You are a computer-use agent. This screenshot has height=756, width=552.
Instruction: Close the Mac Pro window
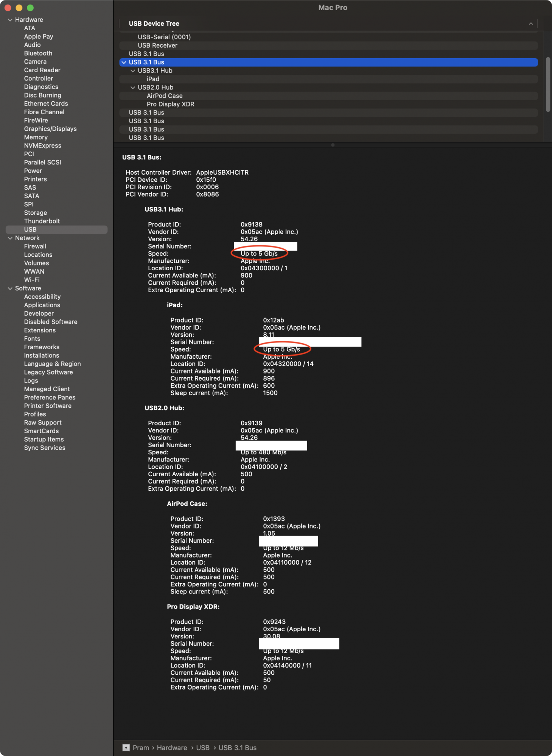pos(8,8)
